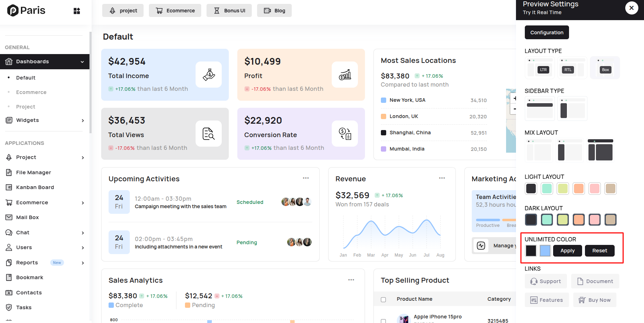Open the black unlimited color picker

(x=531, y=251)
